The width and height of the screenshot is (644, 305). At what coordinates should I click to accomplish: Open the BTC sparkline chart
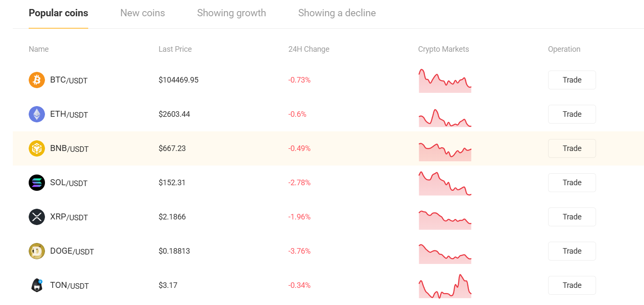(445, 81)
